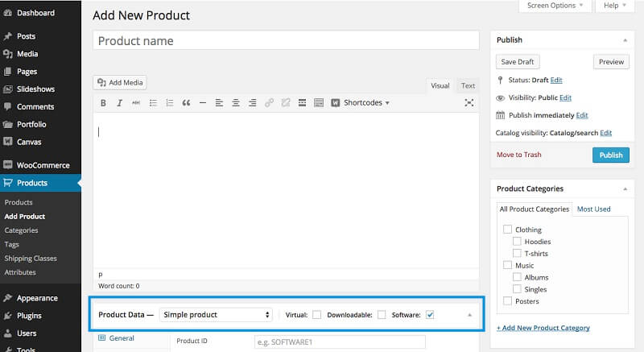644x352 pixels.
Task: Click the Preview button
Action: 611,61
